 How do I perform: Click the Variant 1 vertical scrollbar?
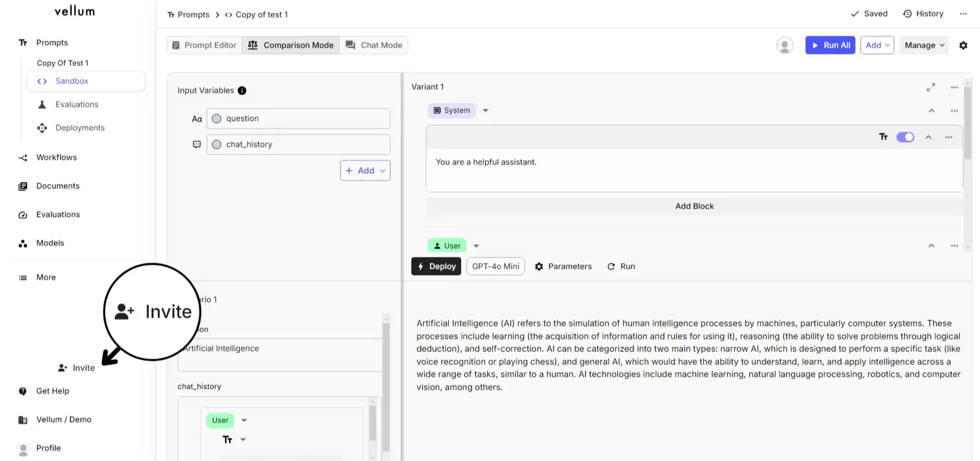pos(968,122)
